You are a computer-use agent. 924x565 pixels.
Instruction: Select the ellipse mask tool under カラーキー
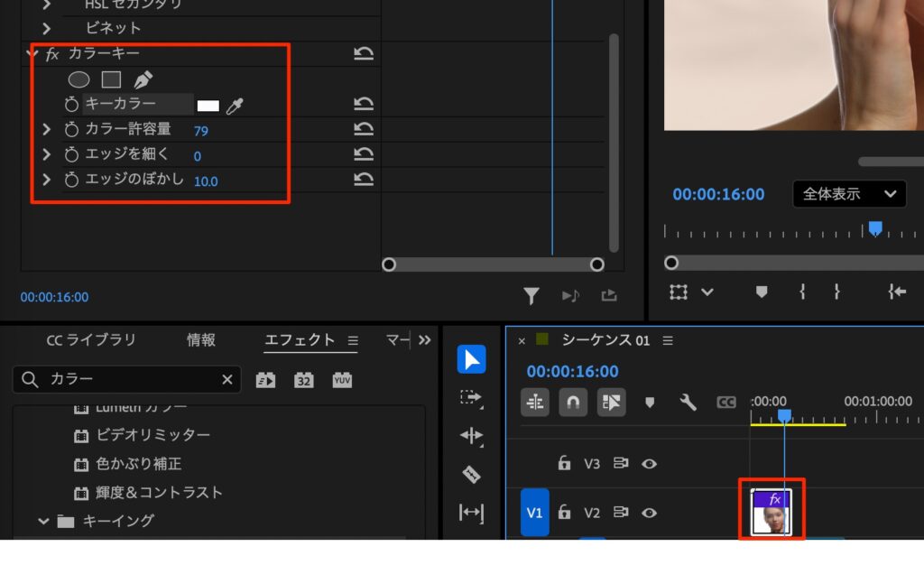79,80
